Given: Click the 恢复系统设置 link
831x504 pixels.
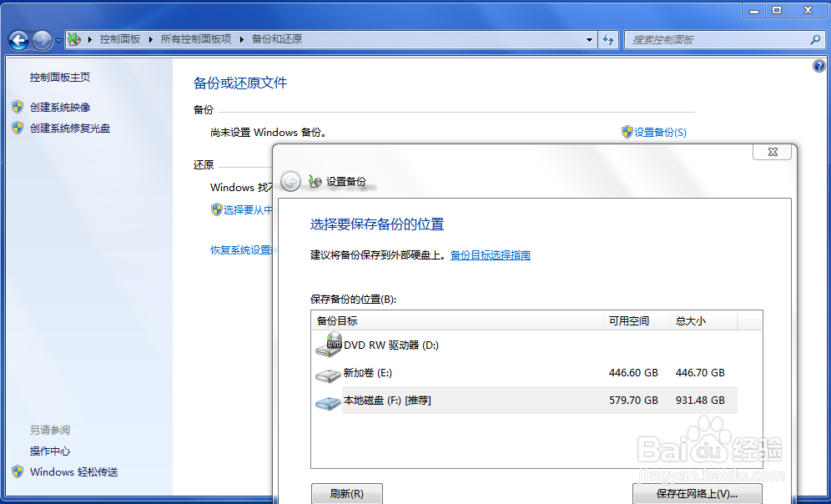Looking at the screenshot, I should [x=241, y=249].
